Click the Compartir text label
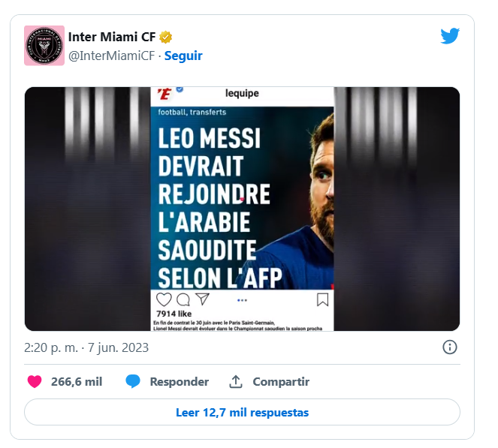The image size is (498, 448). [x=280, y=381]
